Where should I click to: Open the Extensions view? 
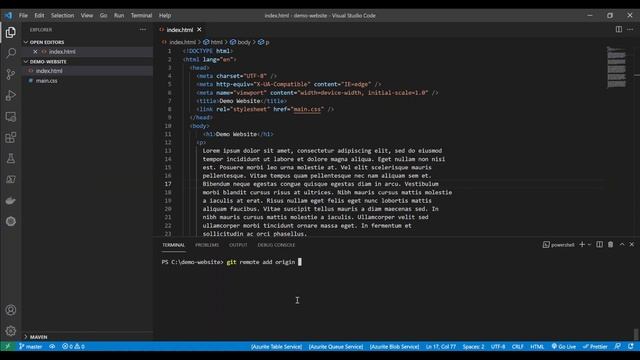(11, 138)
